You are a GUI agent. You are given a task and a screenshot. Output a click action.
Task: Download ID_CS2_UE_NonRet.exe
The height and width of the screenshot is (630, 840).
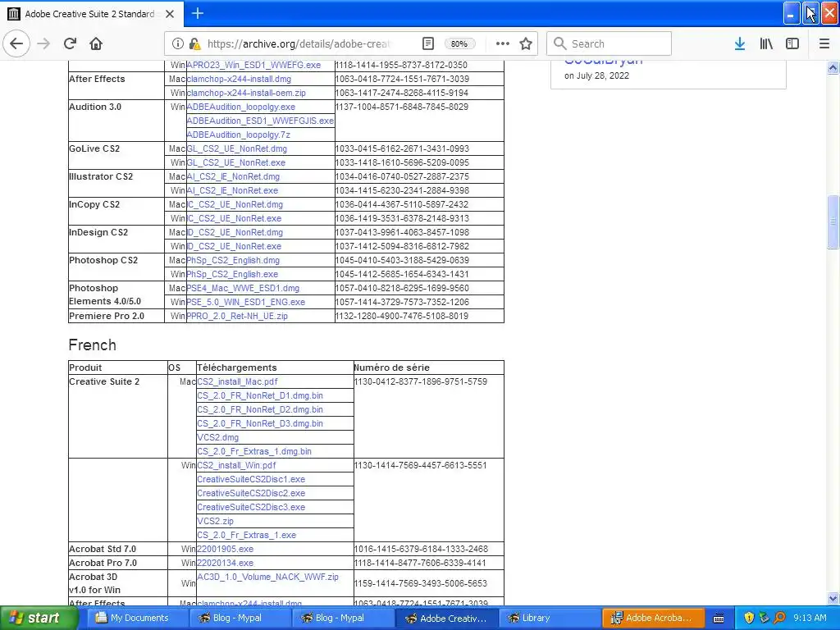click(234, 246)
